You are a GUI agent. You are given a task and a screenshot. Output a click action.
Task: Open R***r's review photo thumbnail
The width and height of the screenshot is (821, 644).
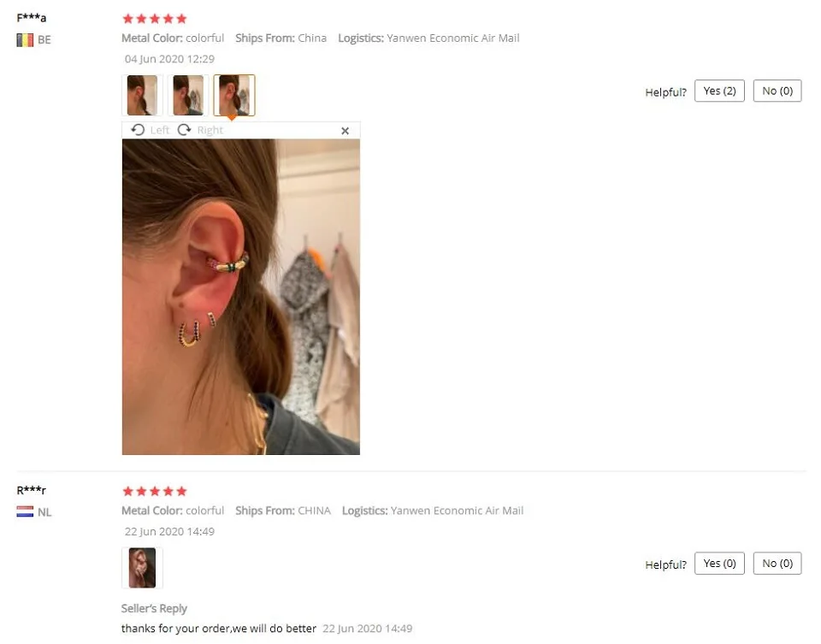pos(142,568)
